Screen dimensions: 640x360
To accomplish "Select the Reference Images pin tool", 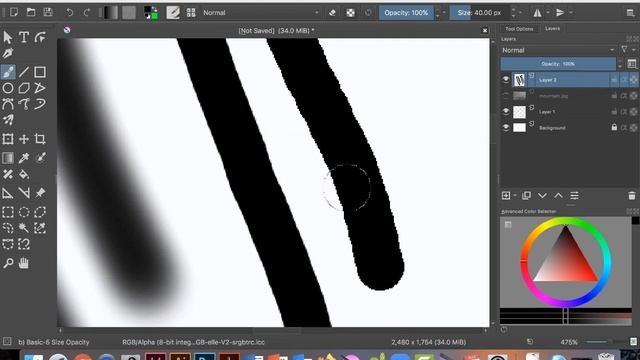I will (40, 193).
